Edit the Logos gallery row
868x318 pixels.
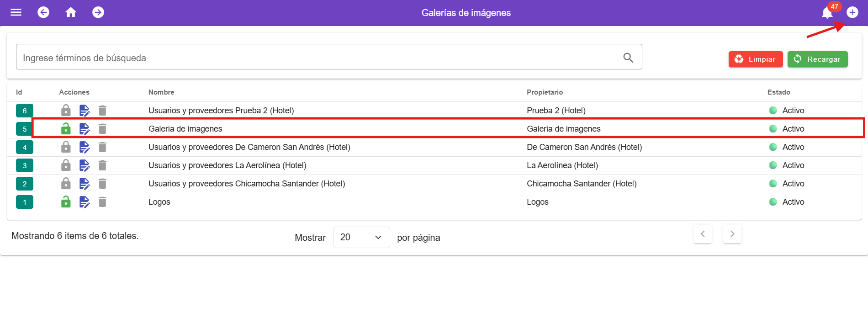click(x=85, y=202)
